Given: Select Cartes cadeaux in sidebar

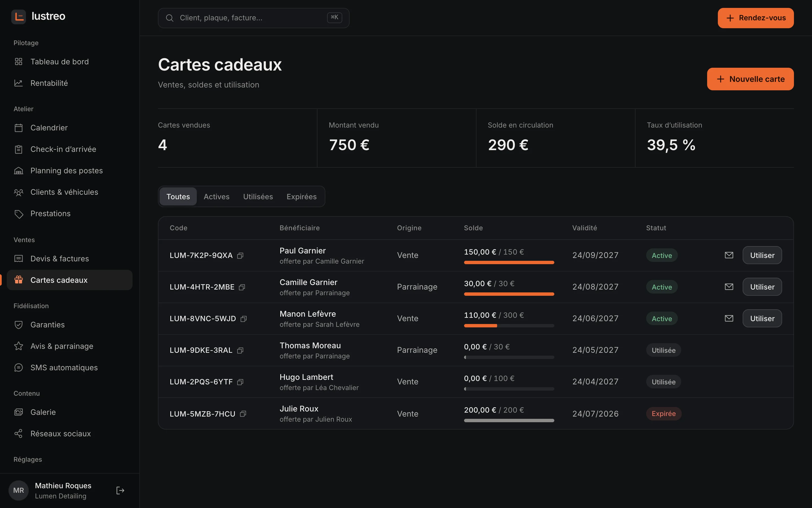Looking at the screenshot, I should click(69, 280).
